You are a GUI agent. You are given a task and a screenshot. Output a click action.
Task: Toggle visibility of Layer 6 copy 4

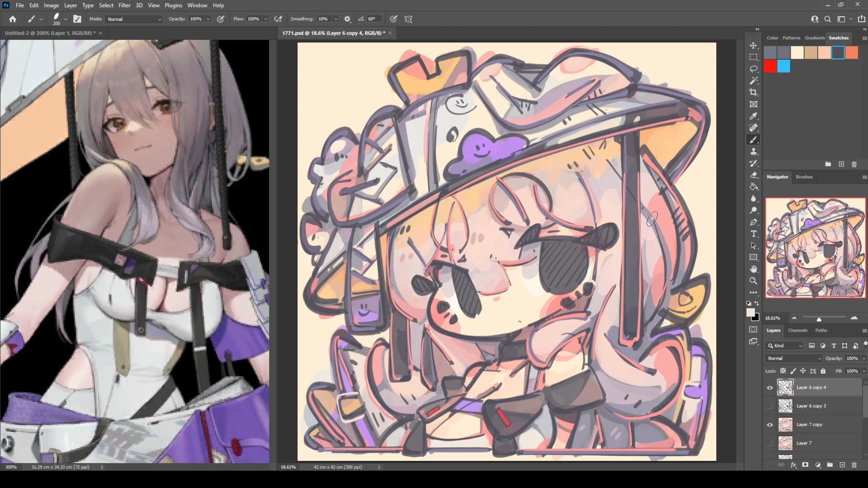[x=769, y=387]
